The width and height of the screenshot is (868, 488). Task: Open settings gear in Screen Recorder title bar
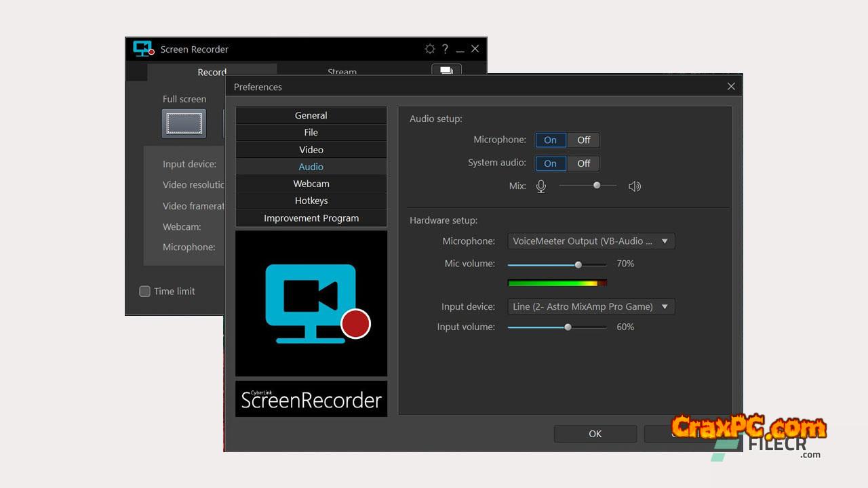429,49
